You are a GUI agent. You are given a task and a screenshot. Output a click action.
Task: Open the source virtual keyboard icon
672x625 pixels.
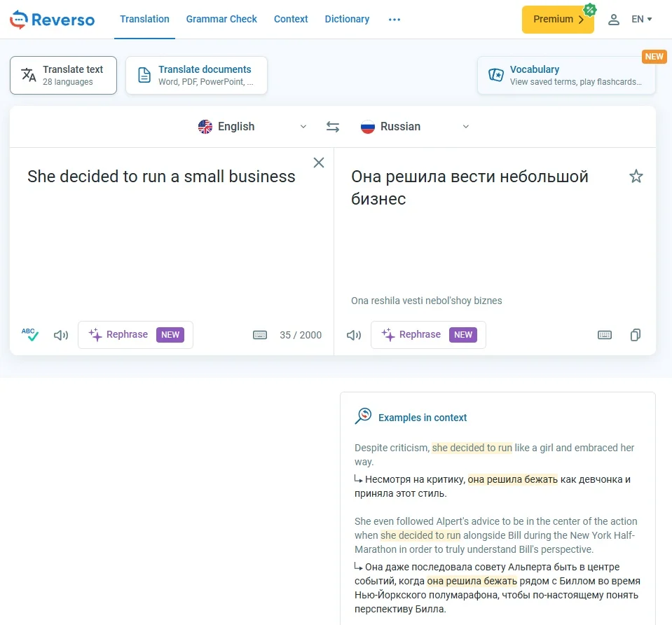tap(260, 335)
